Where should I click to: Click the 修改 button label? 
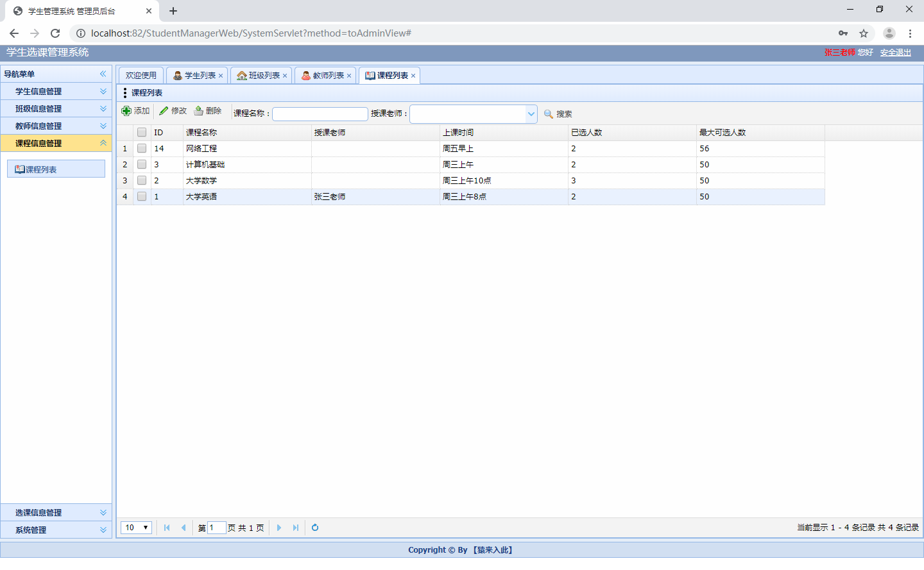point(179,111)
